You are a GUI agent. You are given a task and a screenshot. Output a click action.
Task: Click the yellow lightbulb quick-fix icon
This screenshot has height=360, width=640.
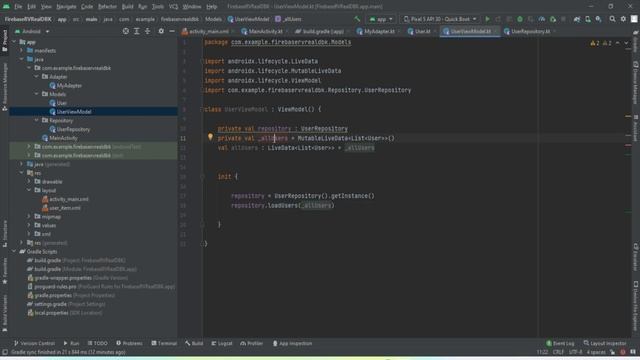point(210,137)
